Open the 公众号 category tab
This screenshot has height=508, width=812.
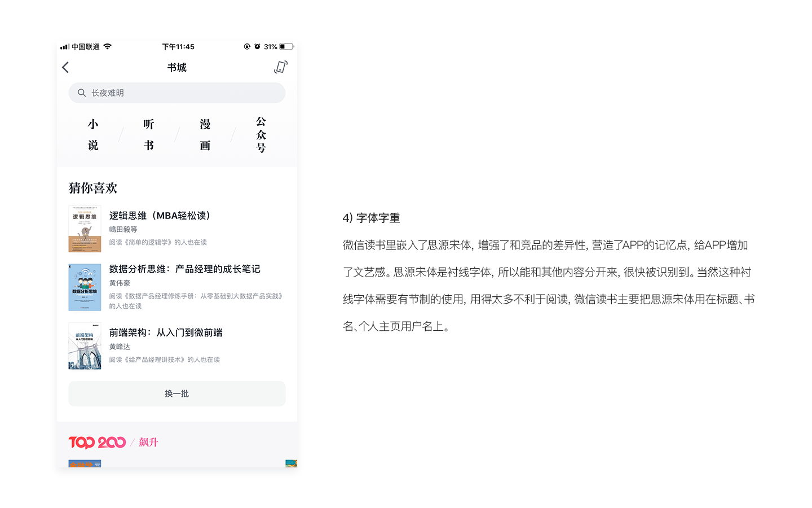261,134
